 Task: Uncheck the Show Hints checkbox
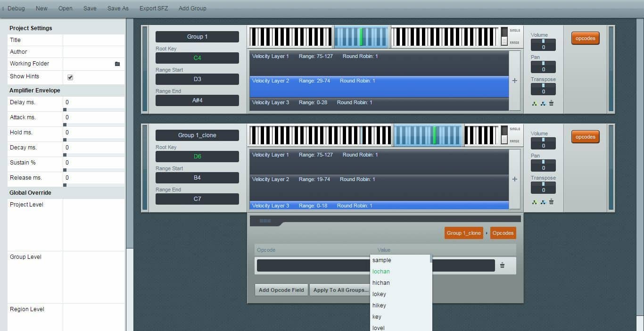click(x=70, y=77)
